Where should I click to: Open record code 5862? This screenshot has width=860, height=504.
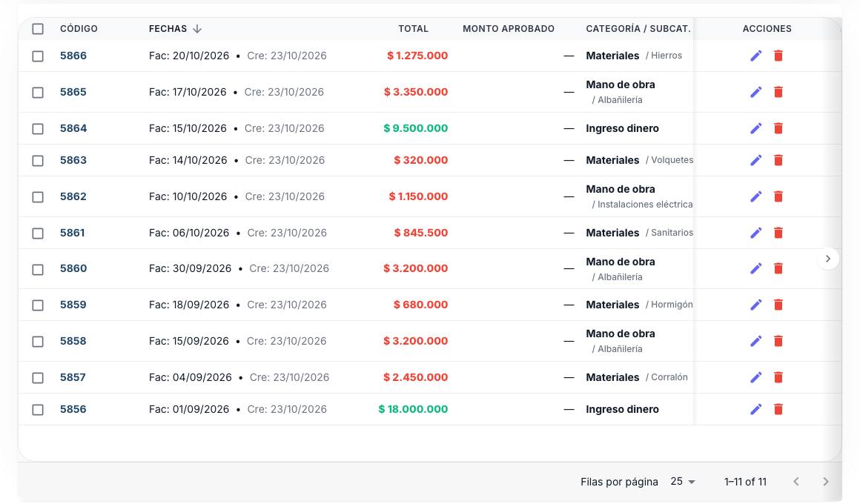(x=73, y=196)
